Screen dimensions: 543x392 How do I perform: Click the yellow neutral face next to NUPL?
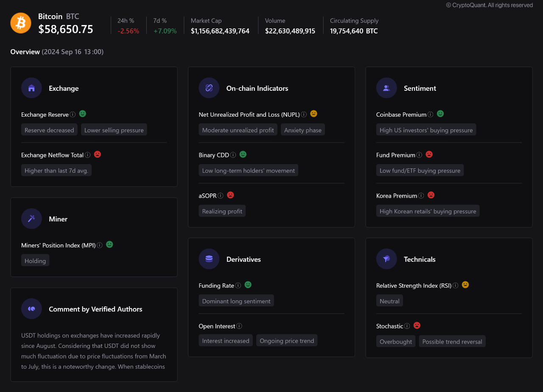pos(314,114)
